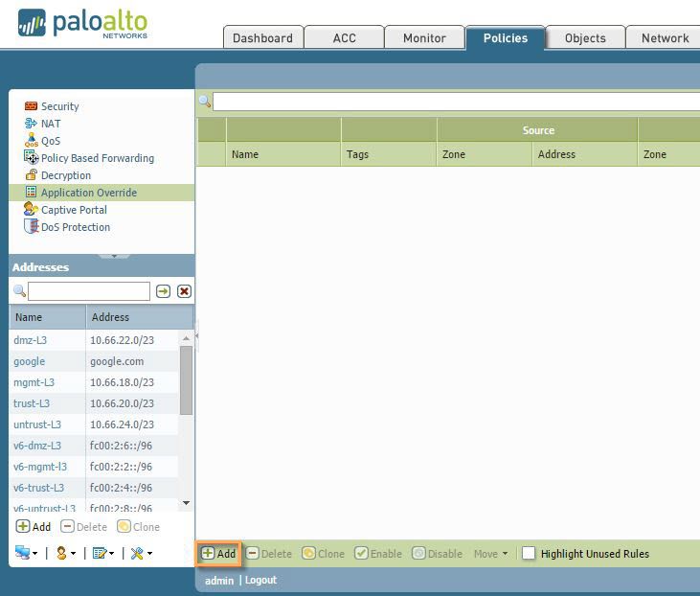Click the magnifier icon beside rules filter
Viewport: 700px width, 596px height.
205,101
